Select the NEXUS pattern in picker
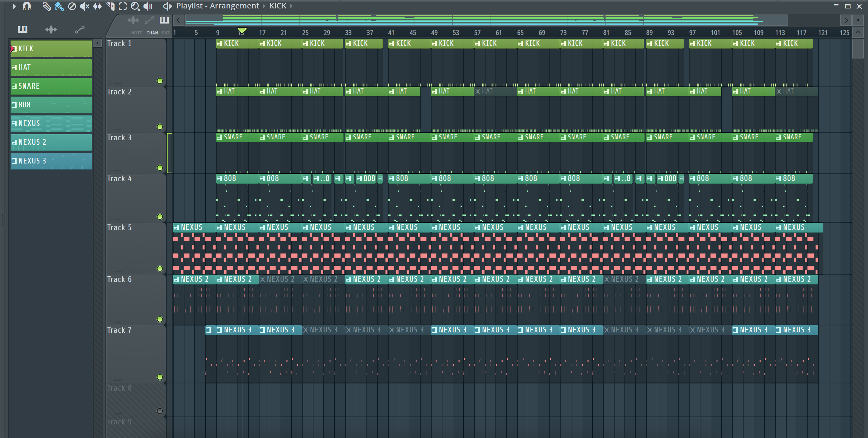This screenshot has width=868, height=438. tap(51, 123)
